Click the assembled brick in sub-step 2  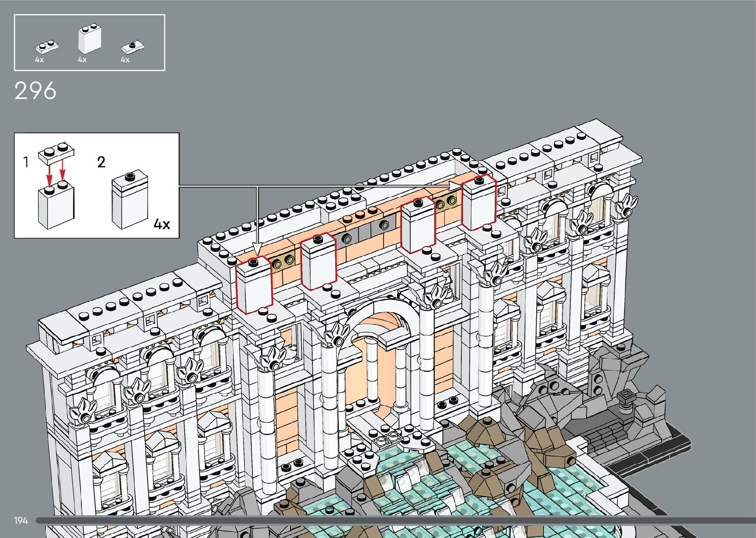pos(130,200)
